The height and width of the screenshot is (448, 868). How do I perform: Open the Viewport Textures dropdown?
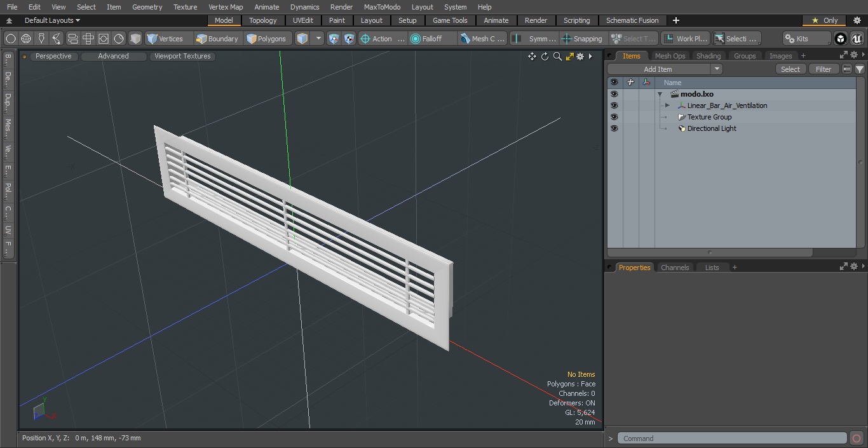[x=182, y=57]
